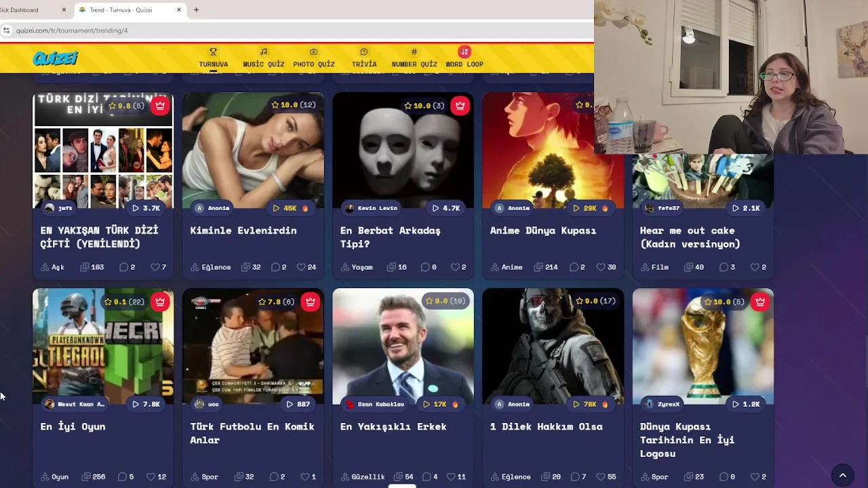Click crown badge on Dünya Kupası logo card
This screenshot has height=488, width=868.
759,302
